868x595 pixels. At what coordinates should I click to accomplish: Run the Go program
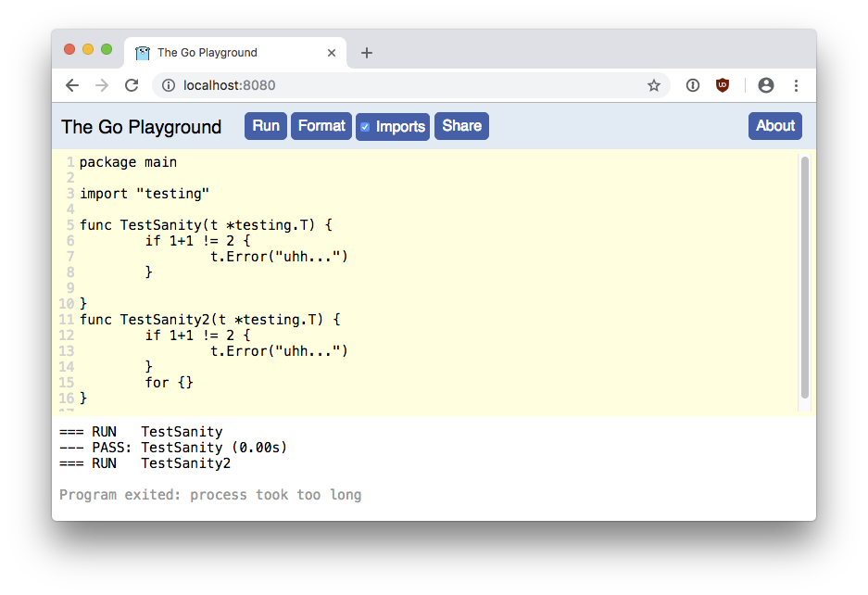pyautogui.click(x=266, y=126)
